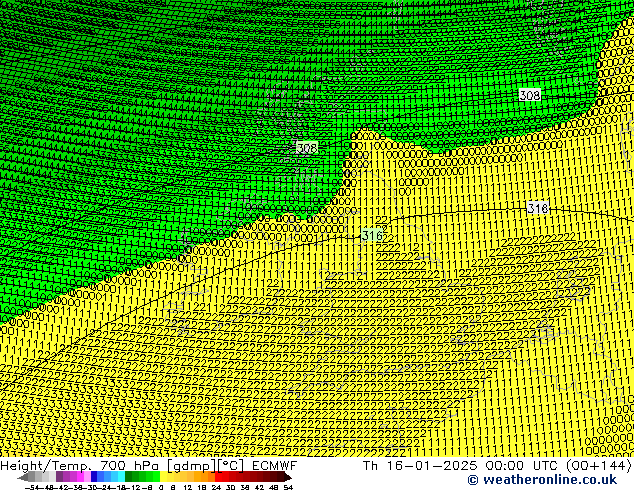Click the 316 contour label at right side
The width and height of the screenshot is (634, 490).
click(538, 208)
